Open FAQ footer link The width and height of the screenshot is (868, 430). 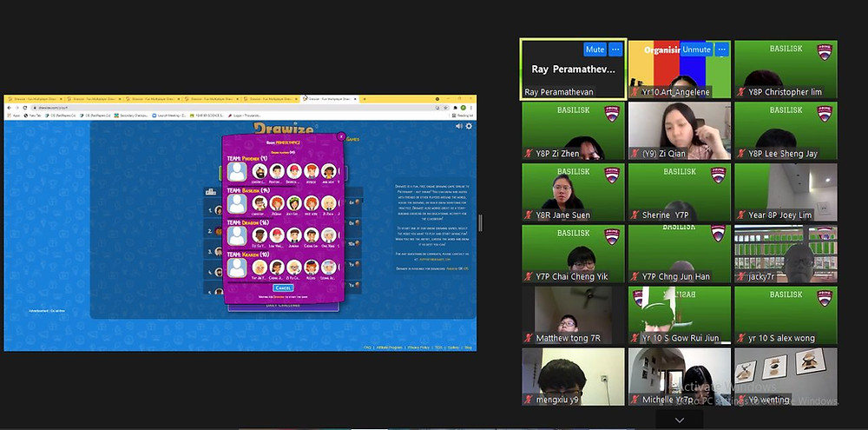(x=367, y=347)
